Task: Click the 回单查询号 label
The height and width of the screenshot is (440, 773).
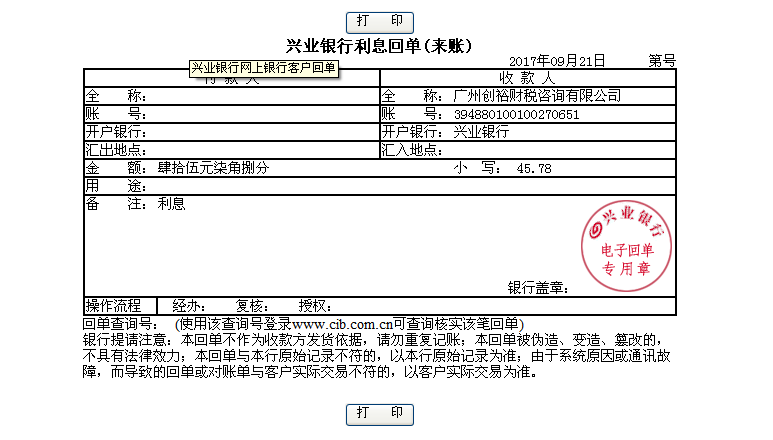Action: click(121, 324)
